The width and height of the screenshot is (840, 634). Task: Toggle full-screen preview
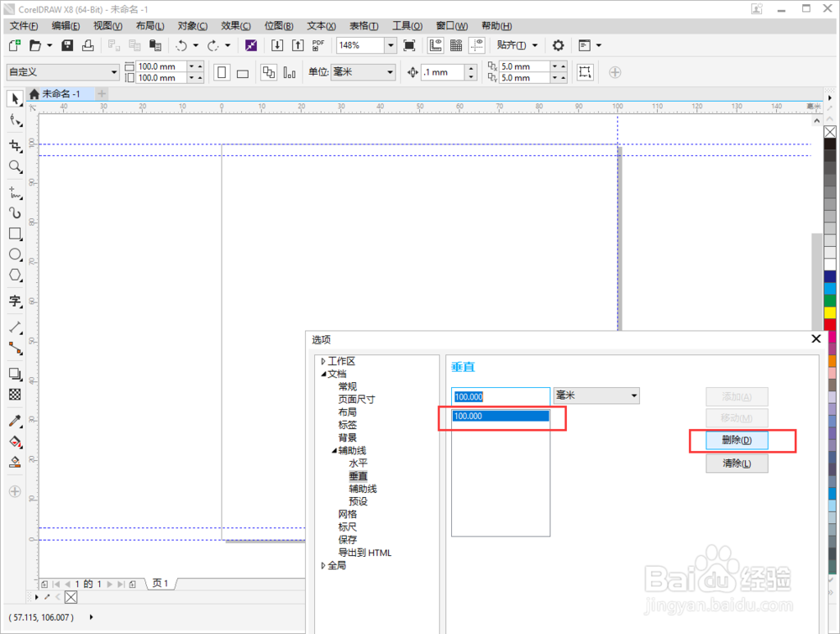409,45
